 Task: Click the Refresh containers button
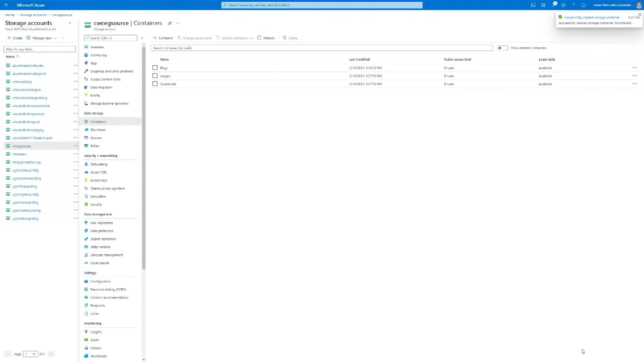click(x=266, y=38)
